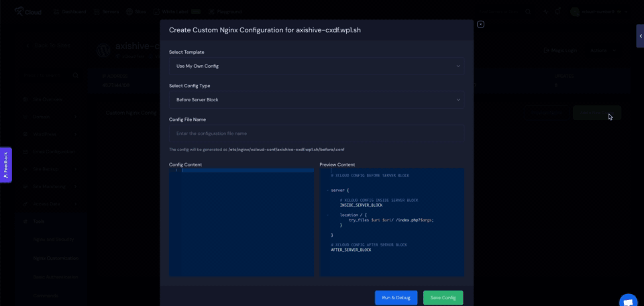
Task: Open Nginx Customization in the sidebar
Action: [x=56, y=258]
